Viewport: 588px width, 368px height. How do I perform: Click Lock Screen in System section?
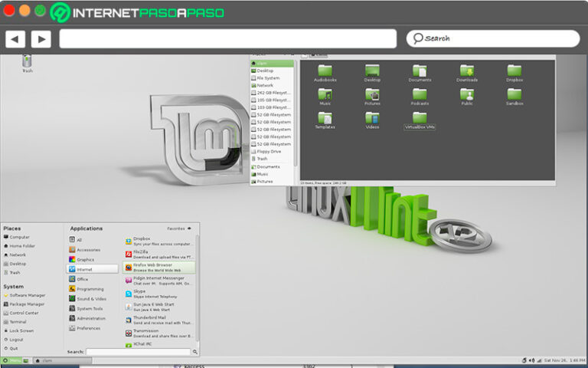click(x=21, y=330)
